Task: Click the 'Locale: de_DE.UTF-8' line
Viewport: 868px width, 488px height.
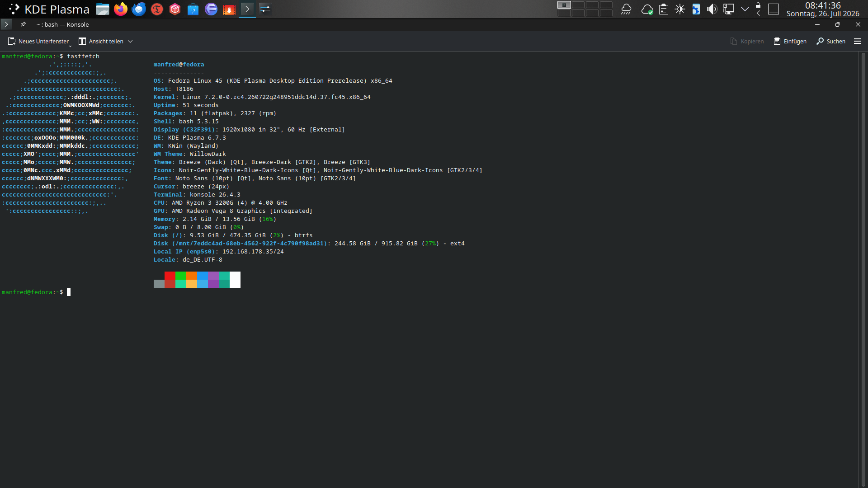Action: click(x=188, y=260)
